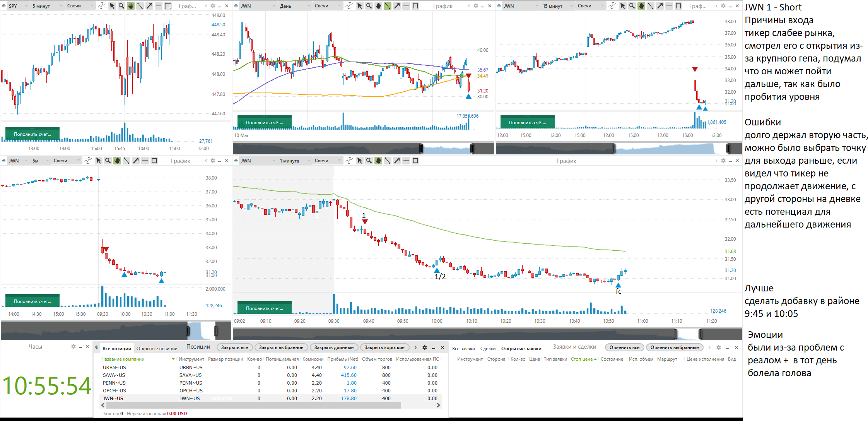The image size is (868, 421).
Task: Toggle link radio button on JWN daily chart
Action: (x=236, y=6)
